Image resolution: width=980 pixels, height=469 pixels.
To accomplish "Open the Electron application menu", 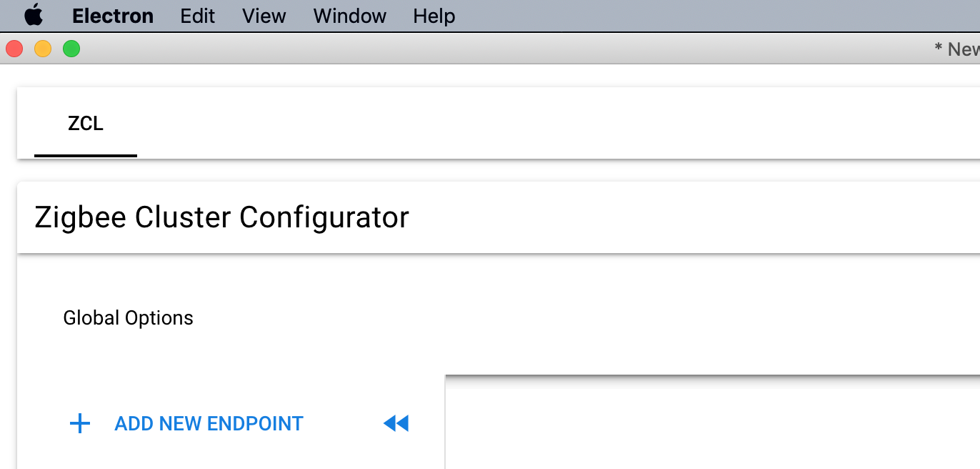I will point(112,16).
